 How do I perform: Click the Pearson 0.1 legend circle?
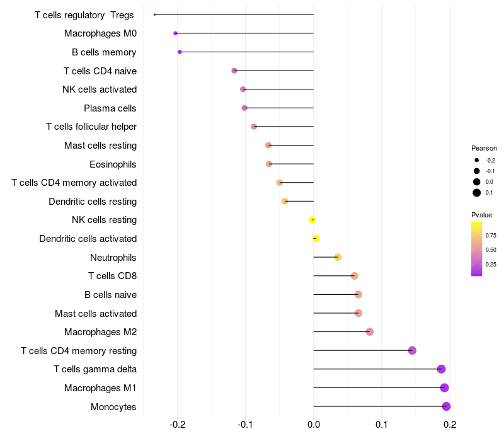tap(477, 193)
